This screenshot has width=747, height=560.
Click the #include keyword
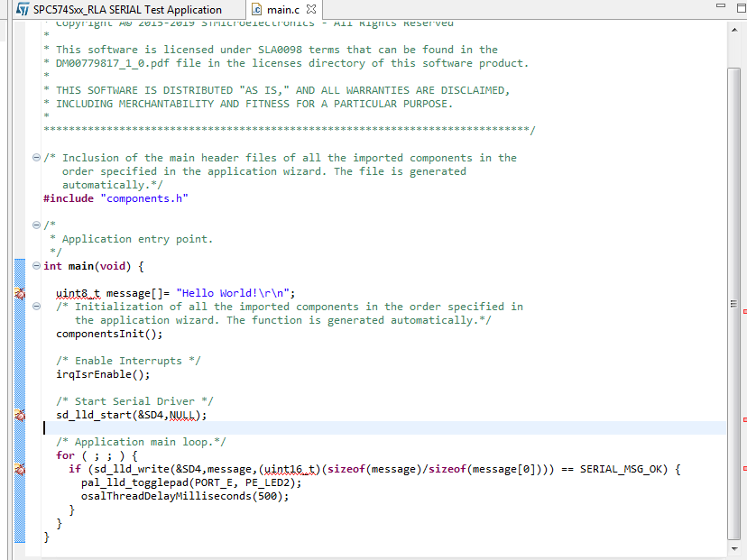pyautogui.click(x=69, y=198)
